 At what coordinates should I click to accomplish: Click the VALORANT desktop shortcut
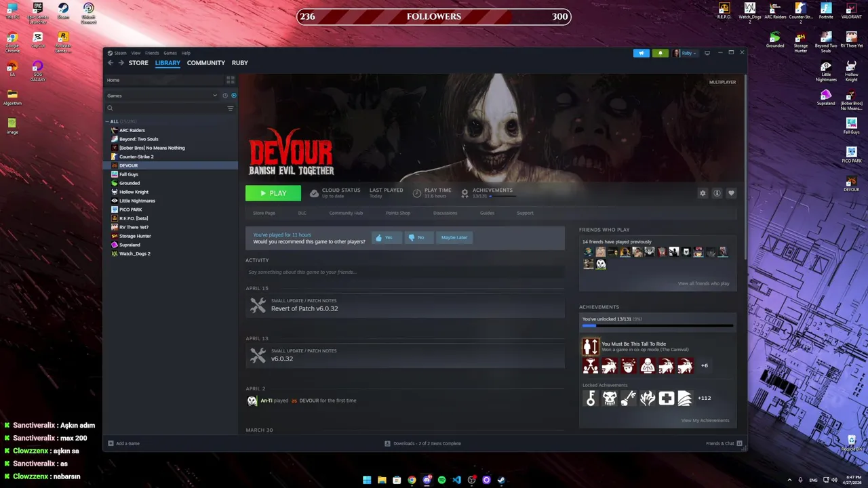[851, 11]
